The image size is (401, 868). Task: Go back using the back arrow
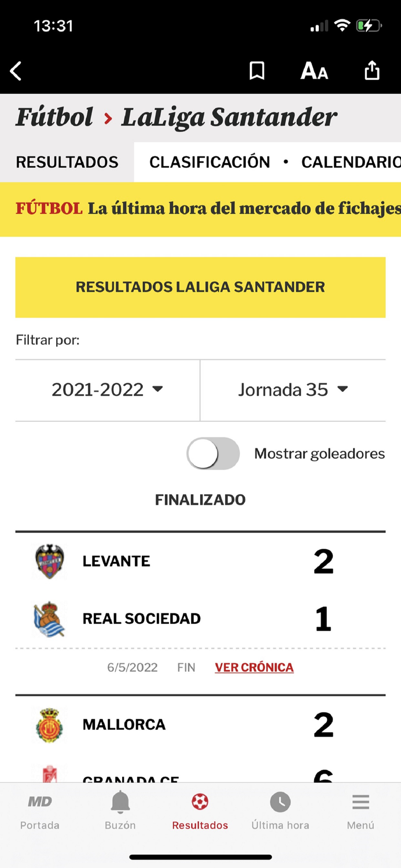16,71
